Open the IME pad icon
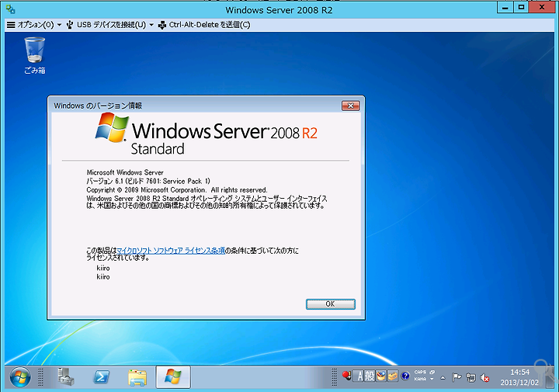The image size is (559, 392). point(380,376)
